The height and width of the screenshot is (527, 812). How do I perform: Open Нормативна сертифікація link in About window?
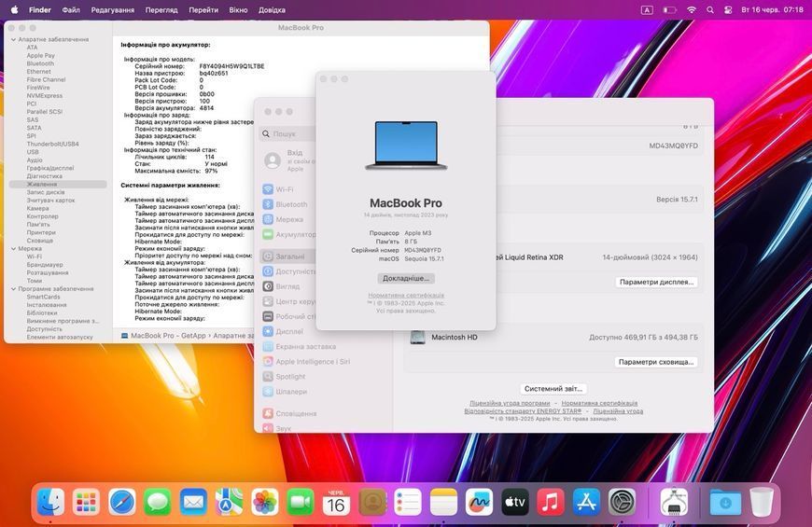click(x=406, y=295)
